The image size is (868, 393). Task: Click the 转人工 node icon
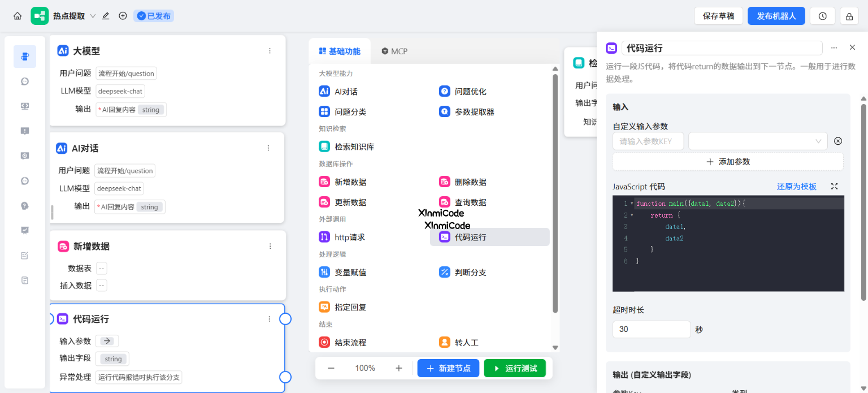click(x=445, y=342)
